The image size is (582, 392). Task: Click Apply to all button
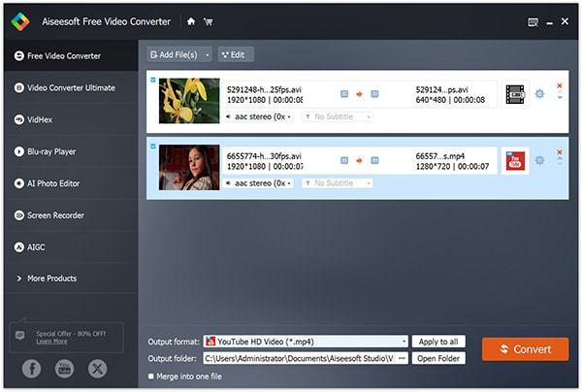[x=438, y=342]
